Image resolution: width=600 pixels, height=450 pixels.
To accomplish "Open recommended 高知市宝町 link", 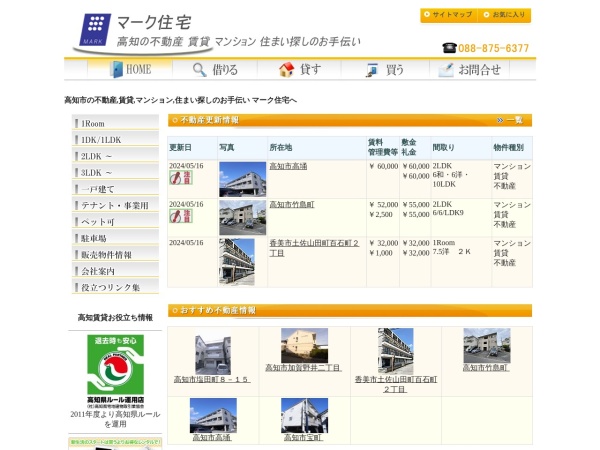I will click(x=304, y=438).
